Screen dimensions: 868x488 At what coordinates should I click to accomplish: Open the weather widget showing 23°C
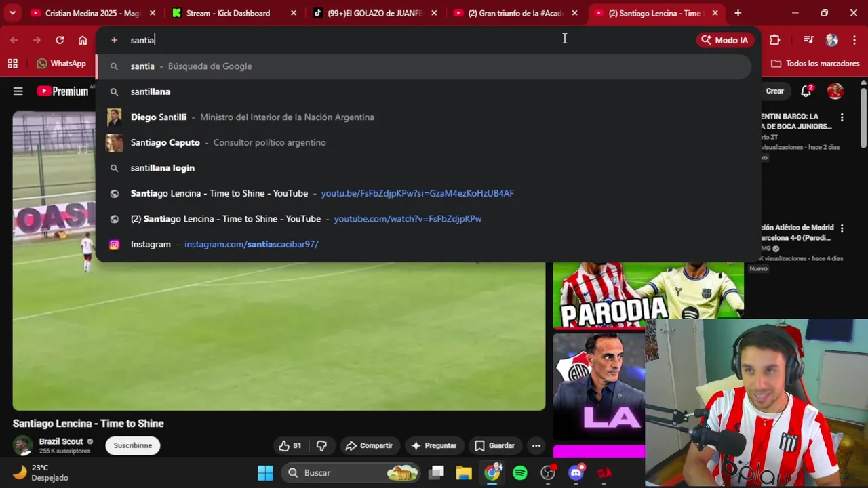(x=41, y=472)
